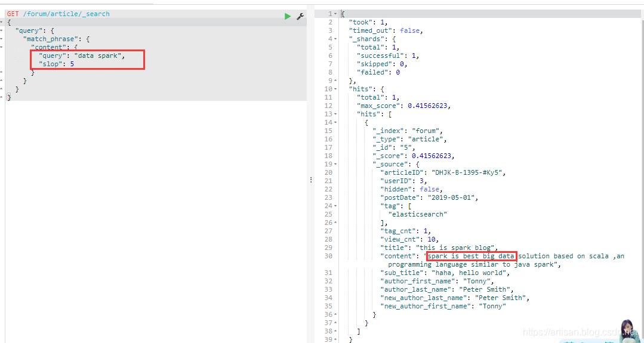Run the request with the green play button
Viewport: 644px width, 343px height.
[x=288, y=16]
